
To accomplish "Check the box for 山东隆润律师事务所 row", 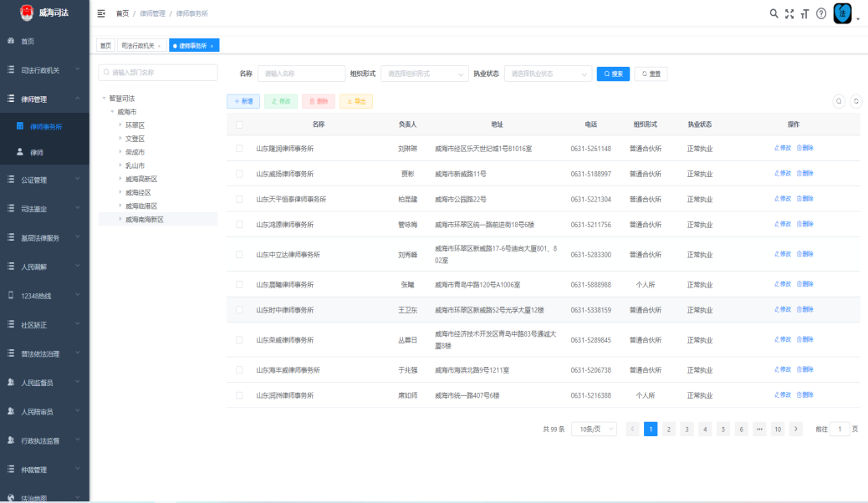I will (x=239, y=149).
